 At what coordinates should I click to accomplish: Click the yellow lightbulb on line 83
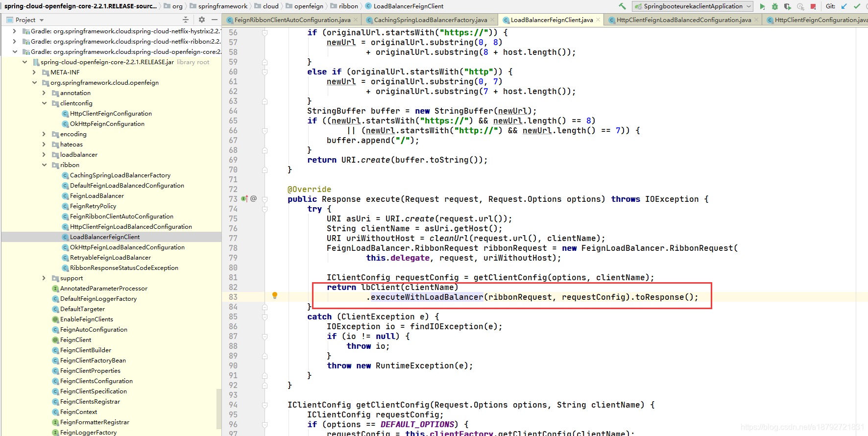tap(275, 295)
